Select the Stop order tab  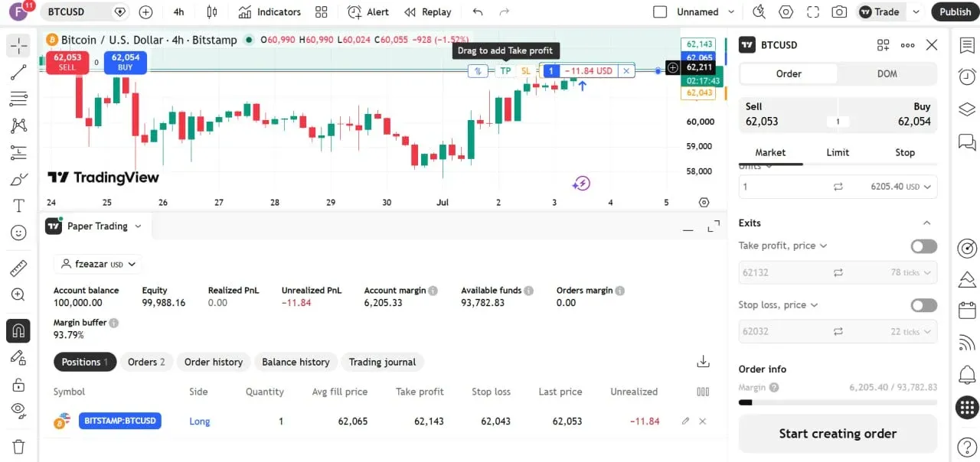pos(905,153)
